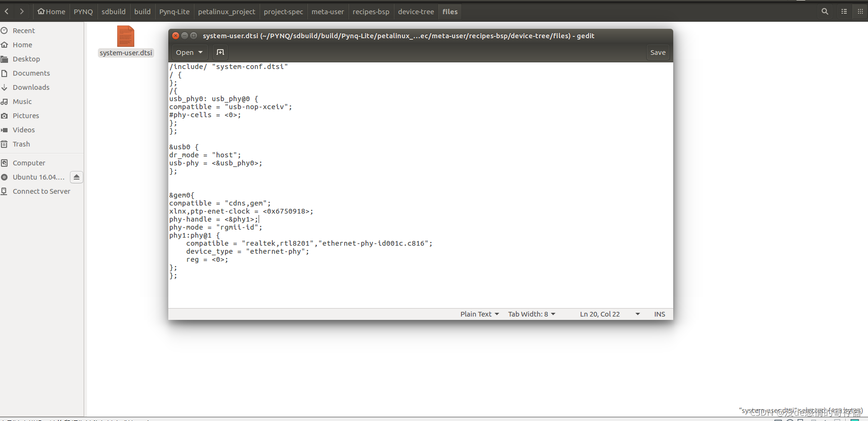Click the device_type = "ethernet-phy" line
Screen dimensions: 868x421
tap(248, 251)
